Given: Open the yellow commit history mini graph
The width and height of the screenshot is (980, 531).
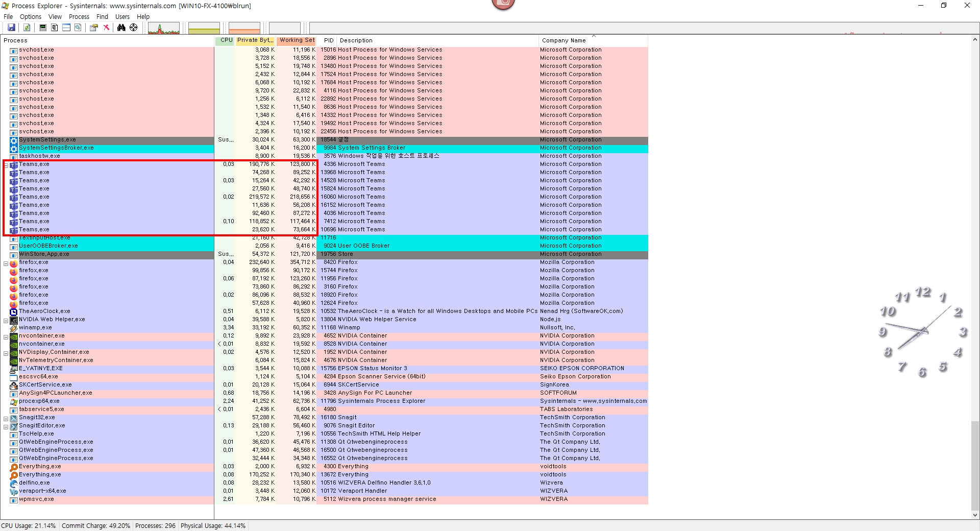Looking at the screenshot, I should [x=204, y=28].
